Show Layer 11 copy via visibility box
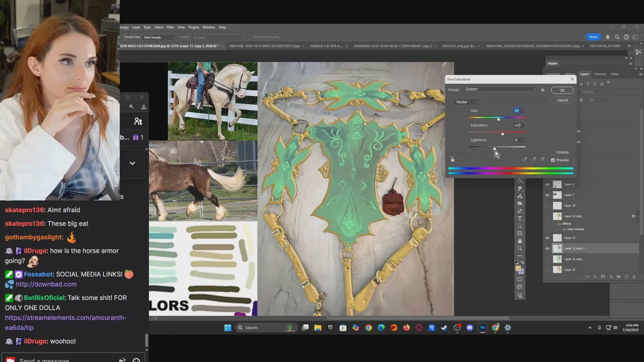644x362 pixels. 547,259
